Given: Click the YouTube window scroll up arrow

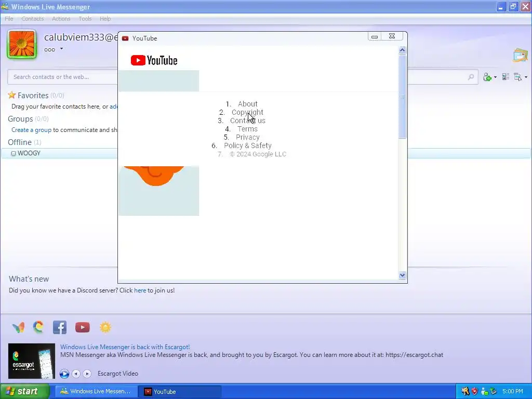Looking at the screenshot, I should 403,50.
